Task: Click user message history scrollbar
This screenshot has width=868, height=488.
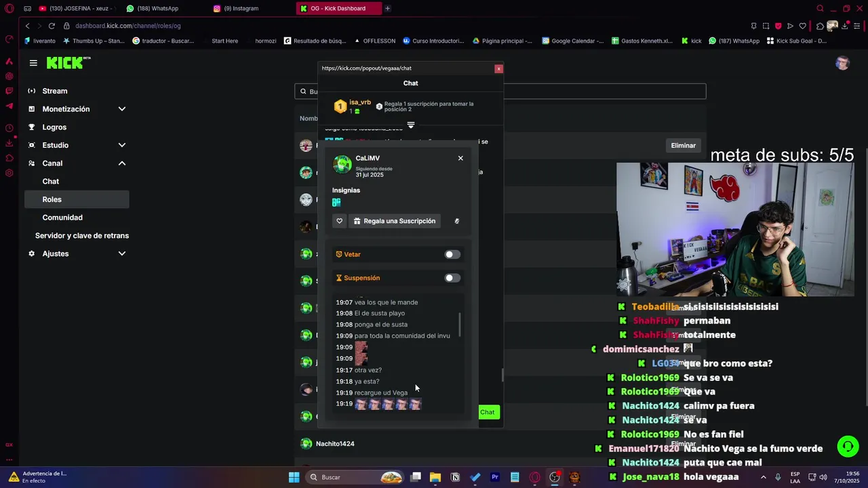Action: (460, 325)
